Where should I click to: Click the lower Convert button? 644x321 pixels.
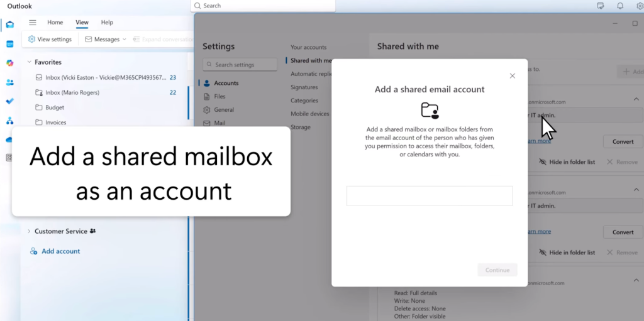pos(623,232)
